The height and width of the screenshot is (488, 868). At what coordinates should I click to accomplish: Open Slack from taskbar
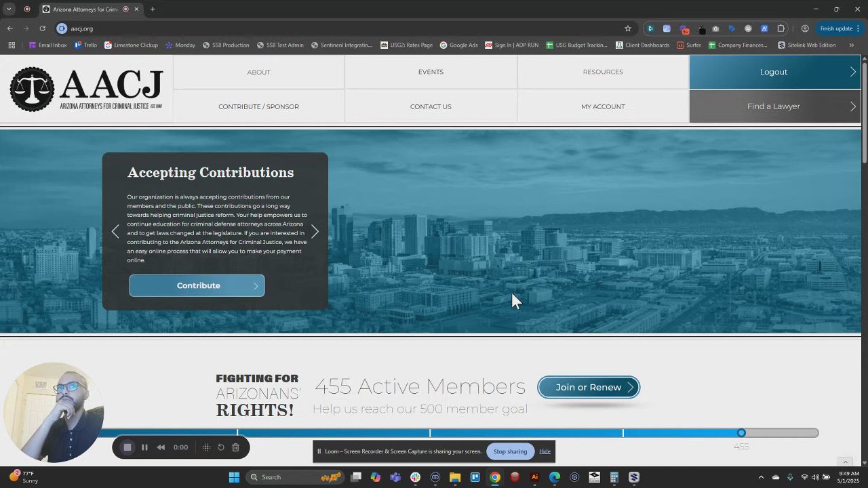tap(415, 477)
